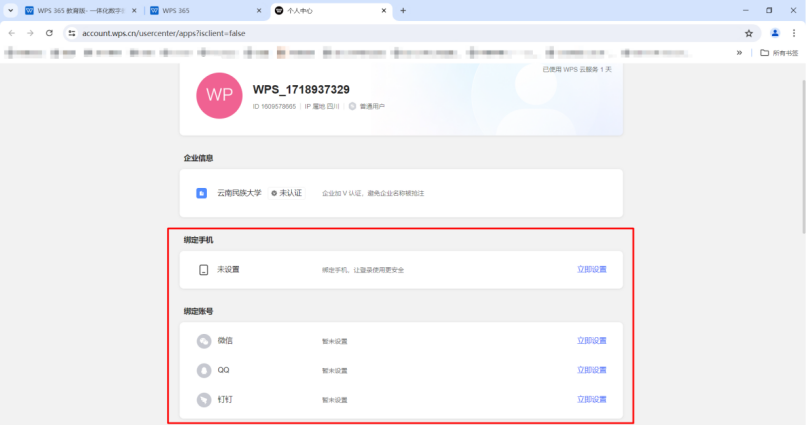This screenshot has width=806, height=425.
Task: Click the 绑定手机 heading
Action: click(x=198, y=240)
